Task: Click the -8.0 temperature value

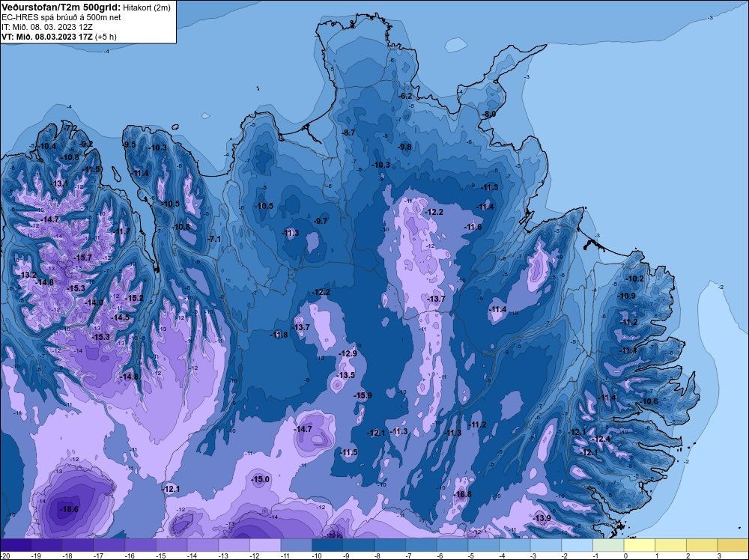Action: [x=488, y=114]
